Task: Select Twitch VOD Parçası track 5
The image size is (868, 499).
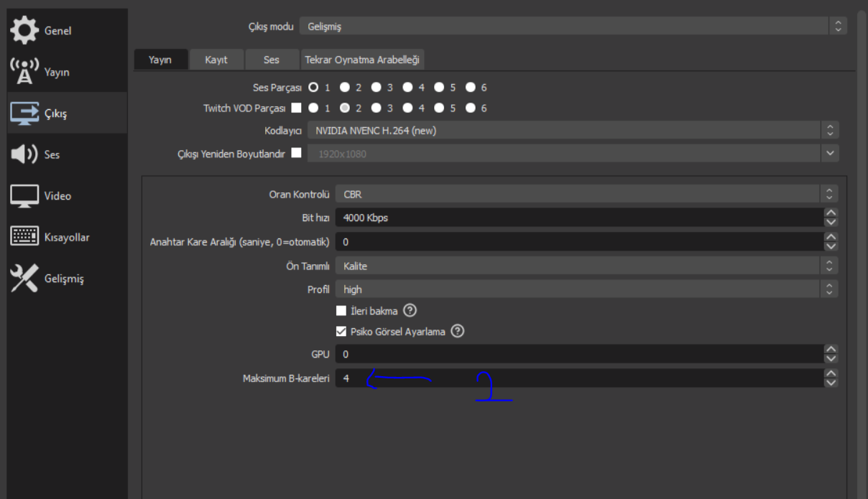Action: 439,108
